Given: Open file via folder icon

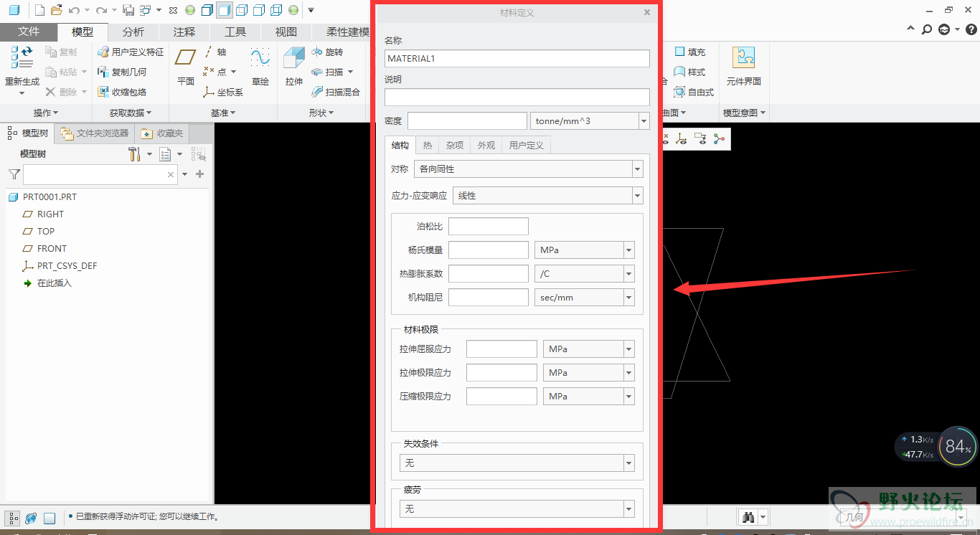Looking at the screenshot, I should point(56,10).
